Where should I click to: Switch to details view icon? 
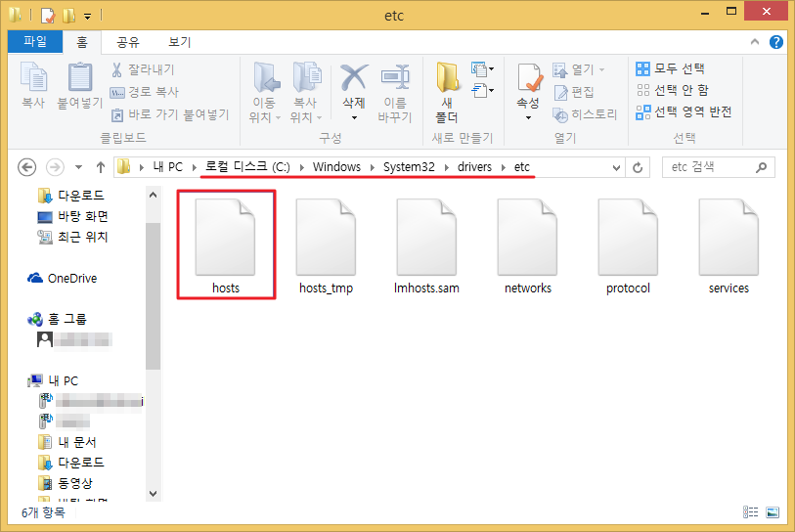[x=750, y=512]
